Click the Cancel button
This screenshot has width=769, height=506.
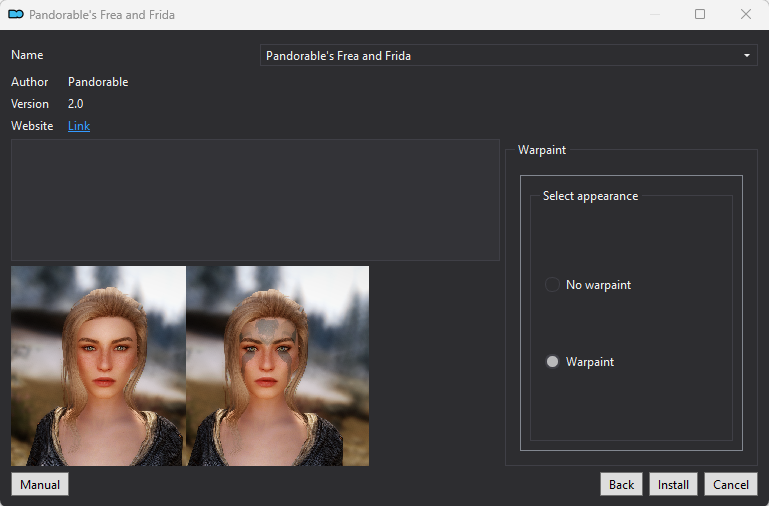tap(731, 484)
